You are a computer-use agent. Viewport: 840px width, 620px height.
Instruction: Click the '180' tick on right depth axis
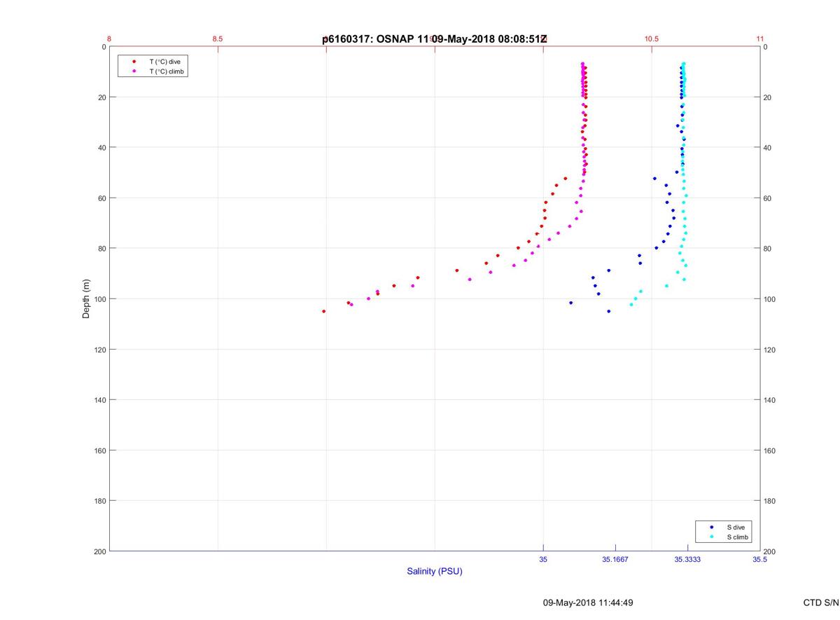coord(770,501)
